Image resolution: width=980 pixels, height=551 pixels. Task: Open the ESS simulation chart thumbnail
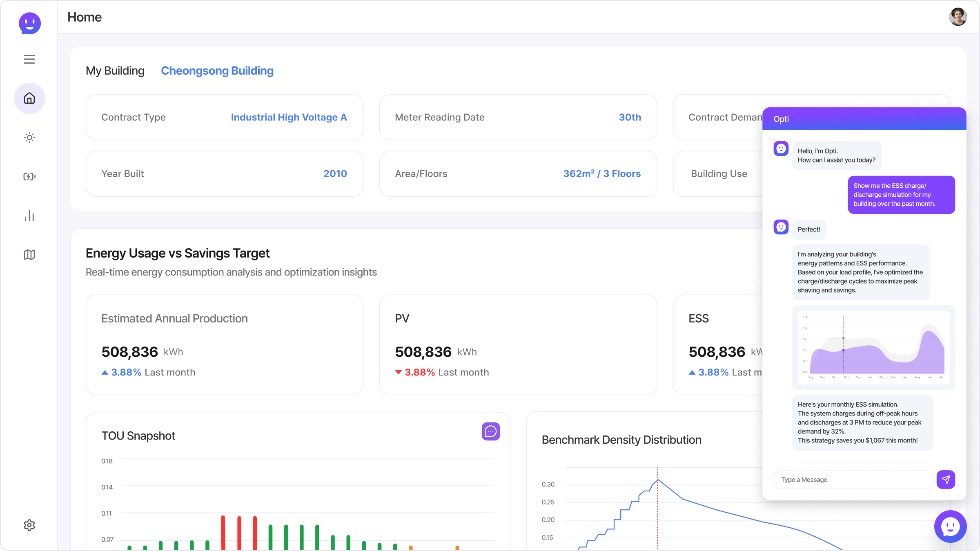[873, 347]
